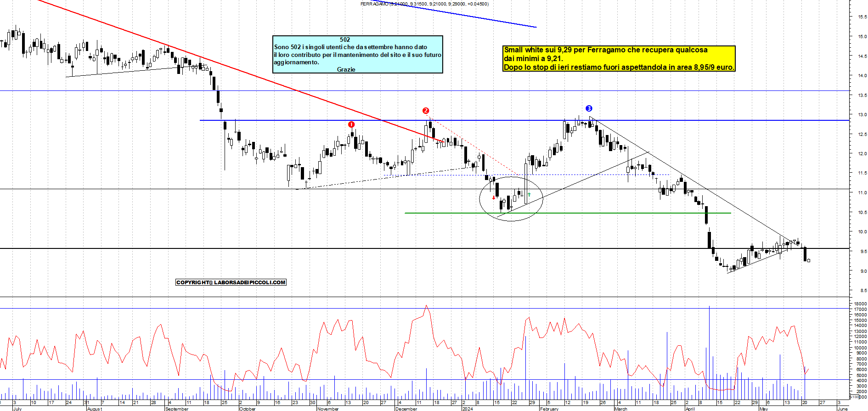Image resolution: width=868 pixels, height=411 pixels.
Task: Click the December month label on time axis
Action: tap(406, 409)
